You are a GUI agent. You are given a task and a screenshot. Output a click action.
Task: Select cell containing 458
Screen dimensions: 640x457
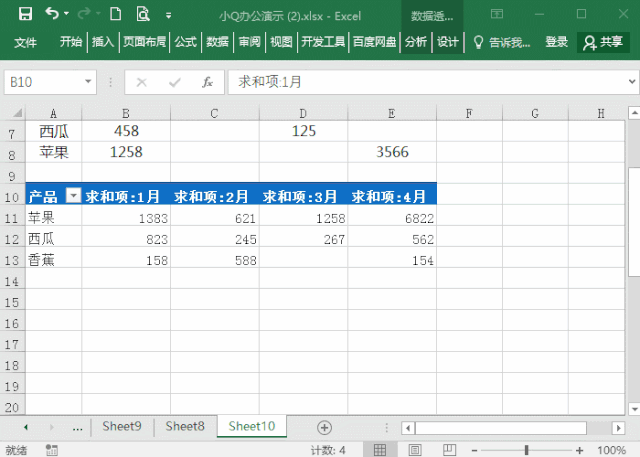tap(126, 131)
